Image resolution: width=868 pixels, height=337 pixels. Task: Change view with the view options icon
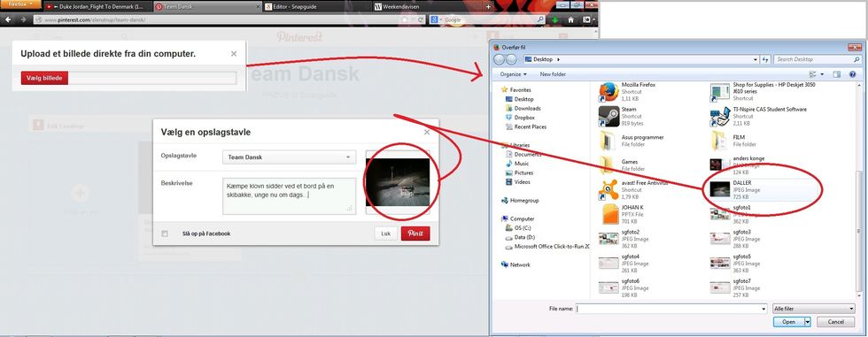pos(813,74)
